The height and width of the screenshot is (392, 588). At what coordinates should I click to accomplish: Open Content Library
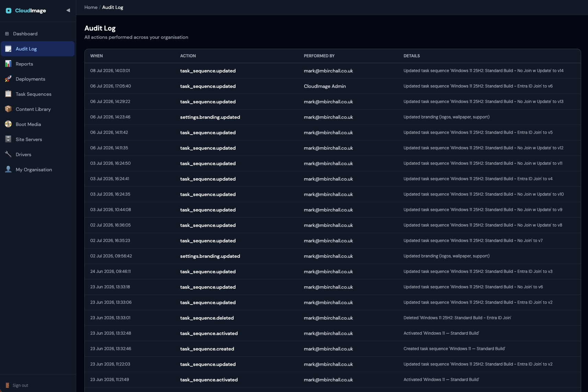click(x=38, y=109)
